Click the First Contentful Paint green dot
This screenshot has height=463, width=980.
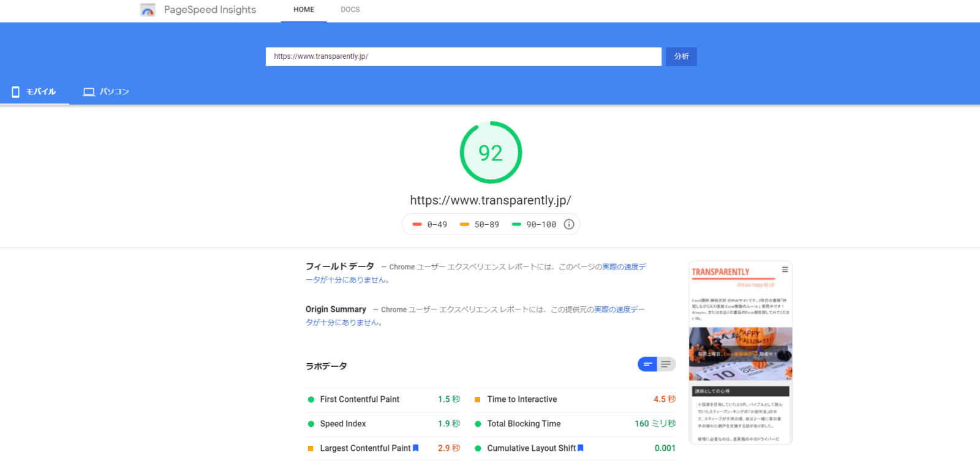311,399
